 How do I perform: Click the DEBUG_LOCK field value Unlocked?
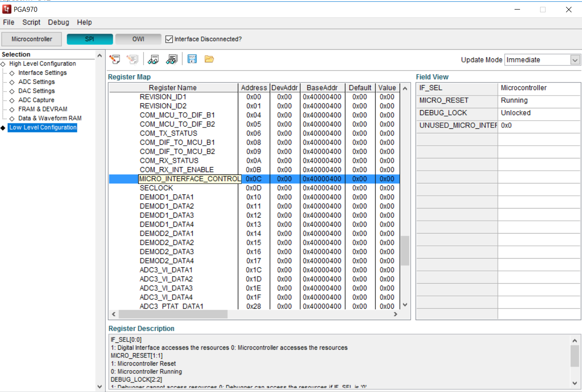pos(539,113)
